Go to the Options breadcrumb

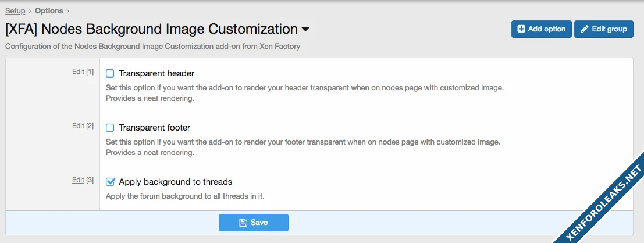click(x=49, y=10)
